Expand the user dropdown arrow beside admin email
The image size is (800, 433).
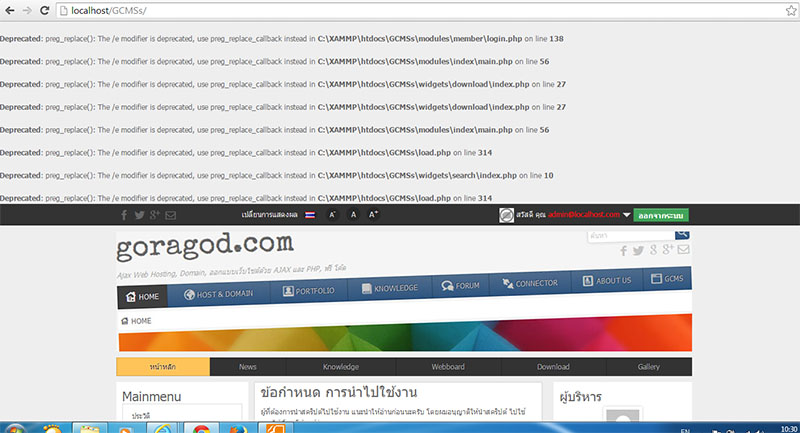tap(627, 215)
